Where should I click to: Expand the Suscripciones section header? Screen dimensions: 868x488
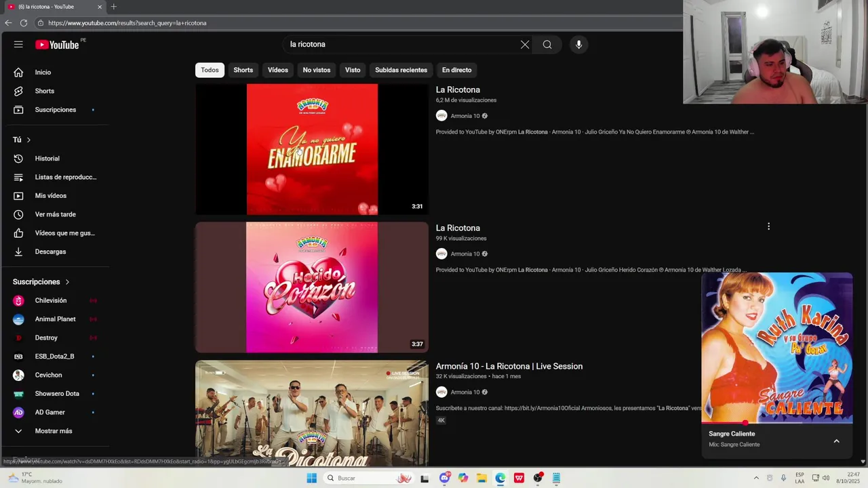coord(41,281)
